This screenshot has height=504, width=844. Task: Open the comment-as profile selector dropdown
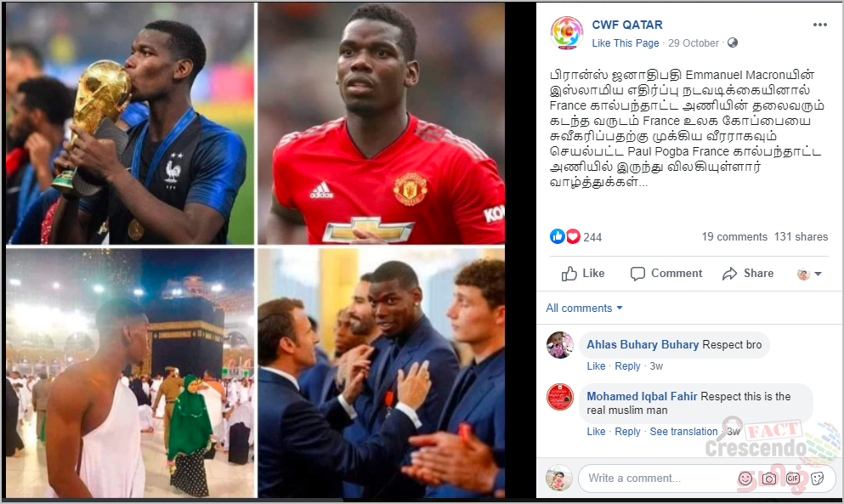[809, 274]
